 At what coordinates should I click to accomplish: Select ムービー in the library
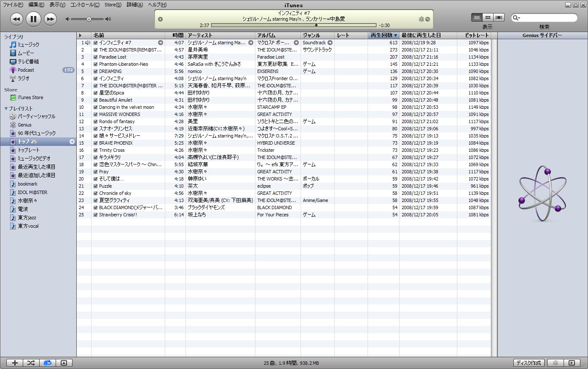[x=26, y=53]
